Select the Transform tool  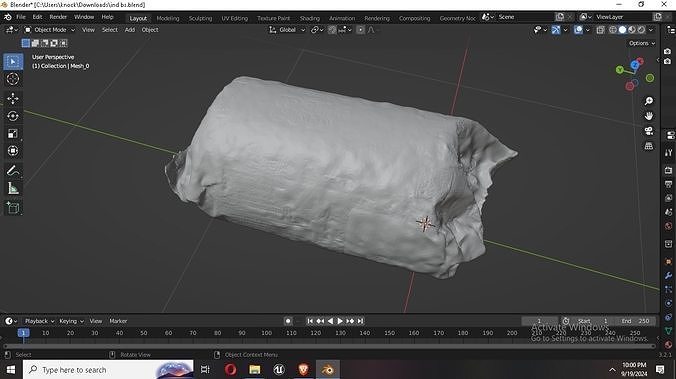click(13, 151)
